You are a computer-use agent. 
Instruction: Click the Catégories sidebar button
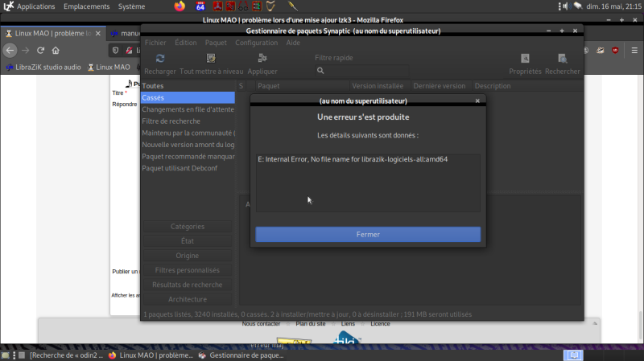[188, 227]
